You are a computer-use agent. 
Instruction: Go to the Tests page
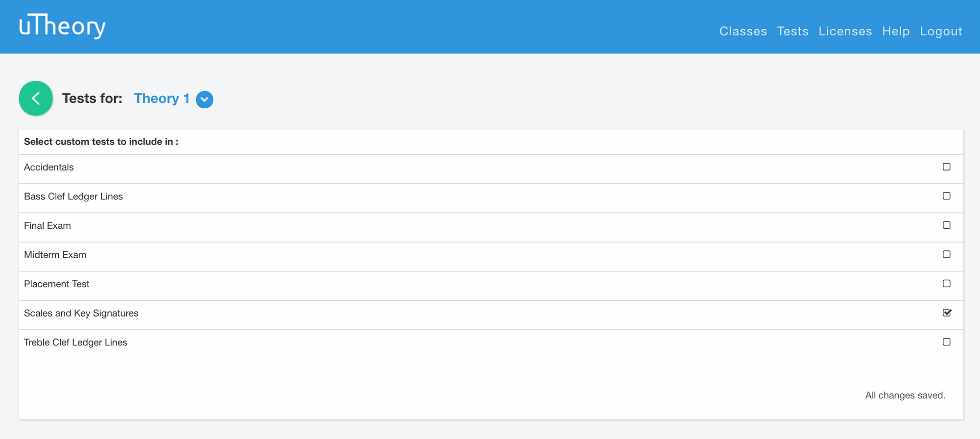[x=792, y=31]
